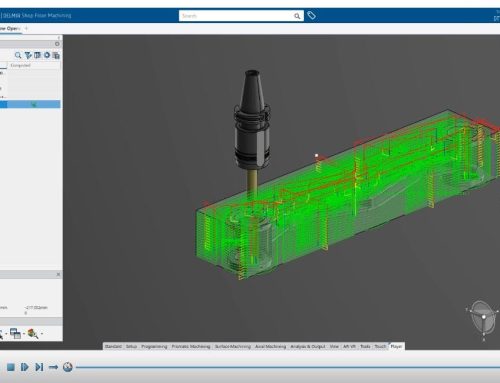Viewport: 500px width, 383px height.
Task: Click the step forward play button
Action: coord(24,367)
